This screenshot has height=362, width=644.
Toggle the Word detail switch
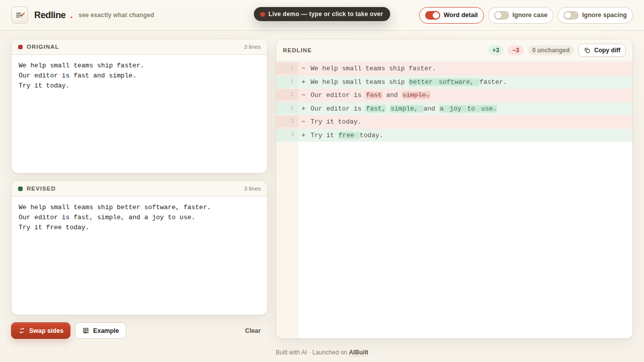tap(433, 15)
